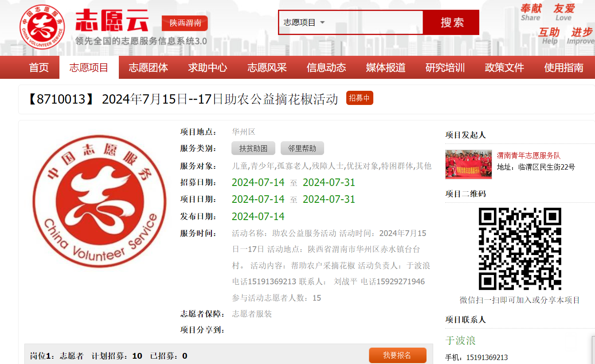The height and width of the screenshot is (364, 595).
Task: Expand the 志愿项目 search category dropdown
Action: pos(304,23)
